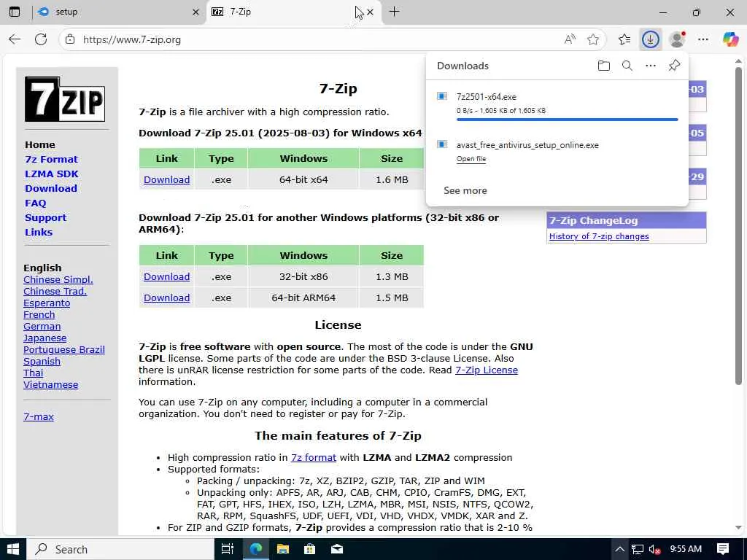
Task: Open more options in Downloads panel
Action: (650, 66)
